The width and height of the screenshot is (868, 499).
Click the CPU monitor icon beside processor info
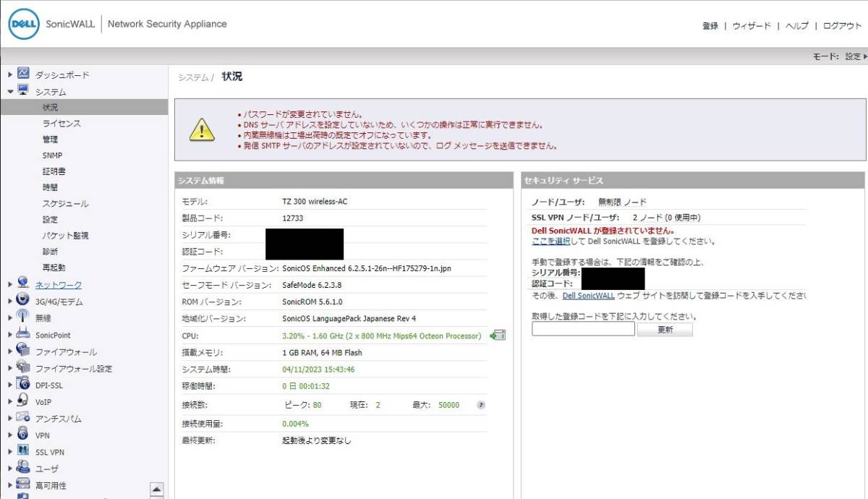pos(498,336)
